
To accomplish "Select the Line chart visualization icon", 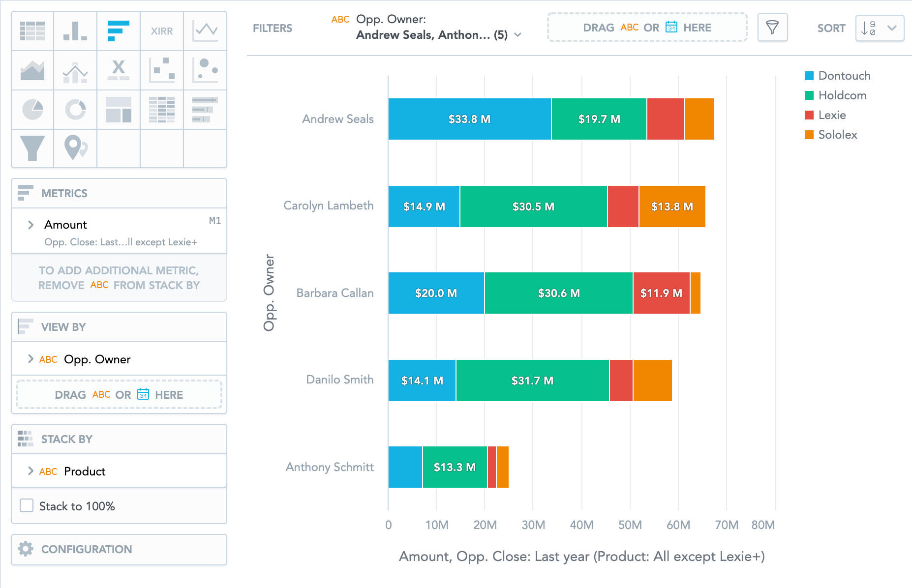I will [x=205, y=31].
